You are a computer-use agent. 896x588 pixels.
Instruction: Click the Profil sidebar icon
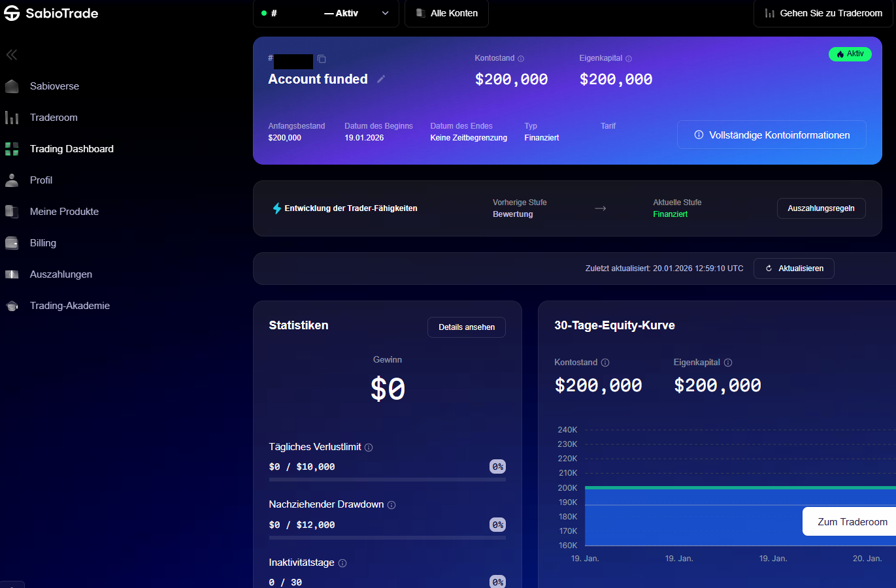[x=11, y=180]
